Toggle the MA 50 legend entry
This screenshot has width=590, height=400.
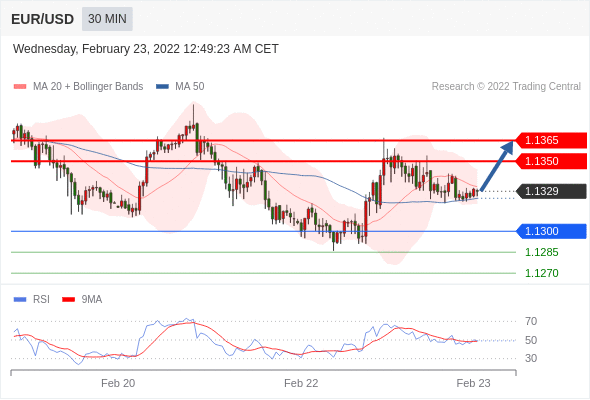(x=180, y=87)
